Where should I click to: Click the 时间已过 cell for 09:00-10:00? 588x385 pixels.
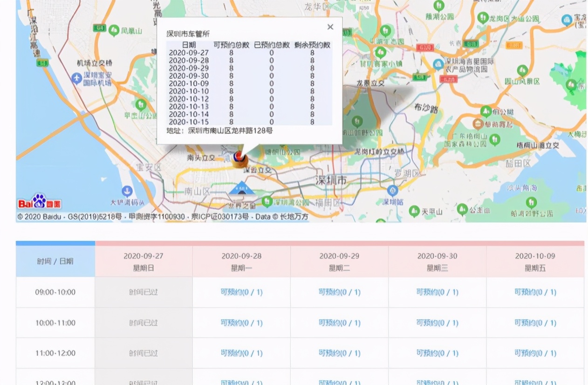[x=144, y=292]
